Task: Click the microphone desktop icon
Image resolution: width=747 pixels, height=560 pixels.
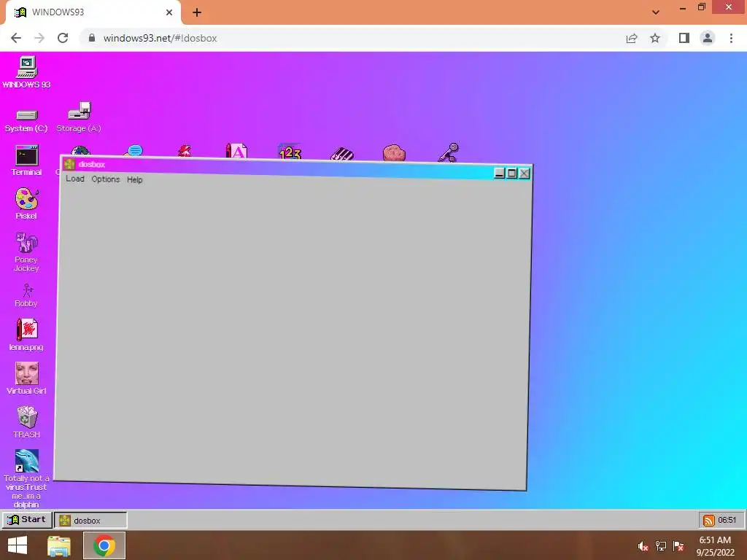Action: tap(449, 153)
